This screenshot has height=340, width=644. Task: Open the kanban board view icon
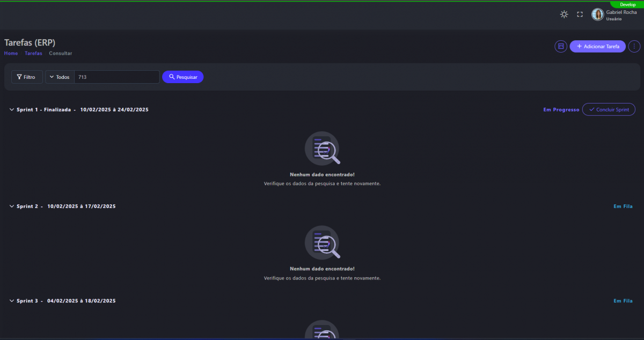(561, 47)
